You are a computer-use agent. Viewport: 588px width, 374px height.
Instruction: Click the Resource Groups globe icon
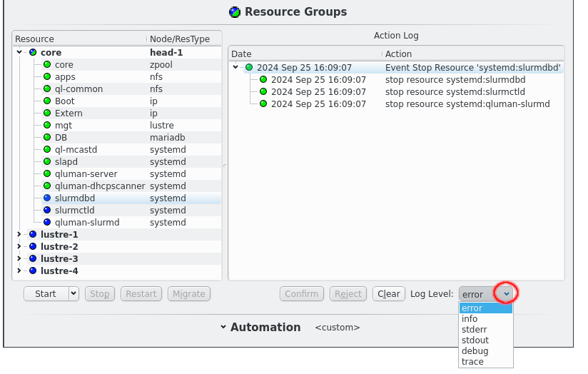235,12
